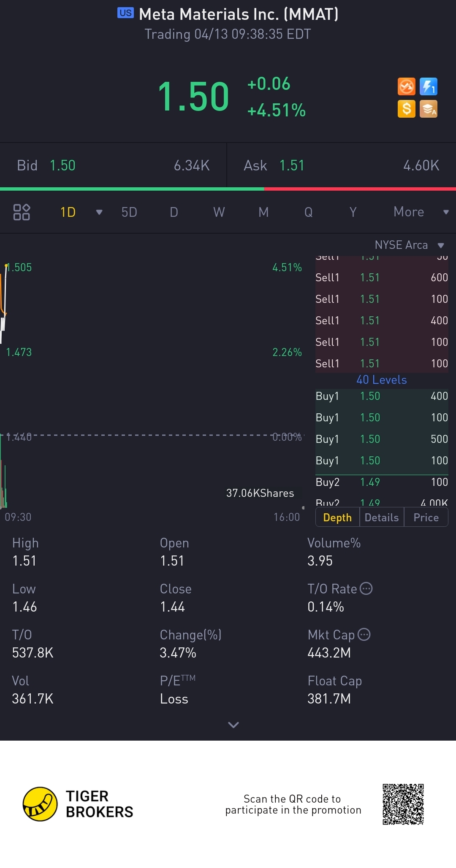The height and width of the screenshot is (868, 456).
Task: Tap the Volume% 3.95 stat
Action: point(334,552)
